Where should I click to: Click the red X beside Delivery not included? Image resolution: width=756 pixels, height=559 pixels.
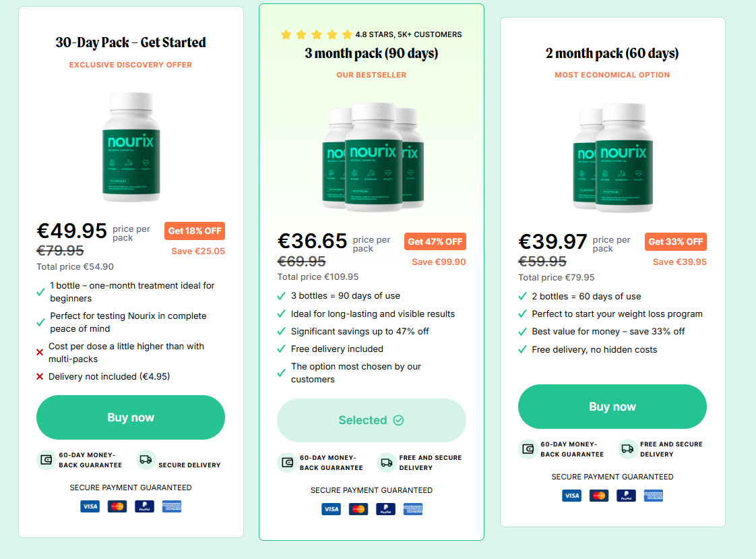point(40,377)
